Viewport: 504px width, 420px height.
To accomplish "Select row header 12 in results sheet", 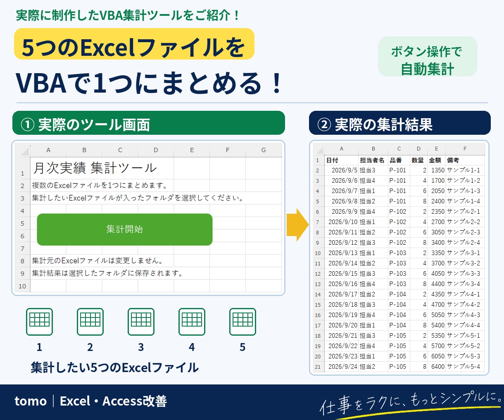I will 319,274.
